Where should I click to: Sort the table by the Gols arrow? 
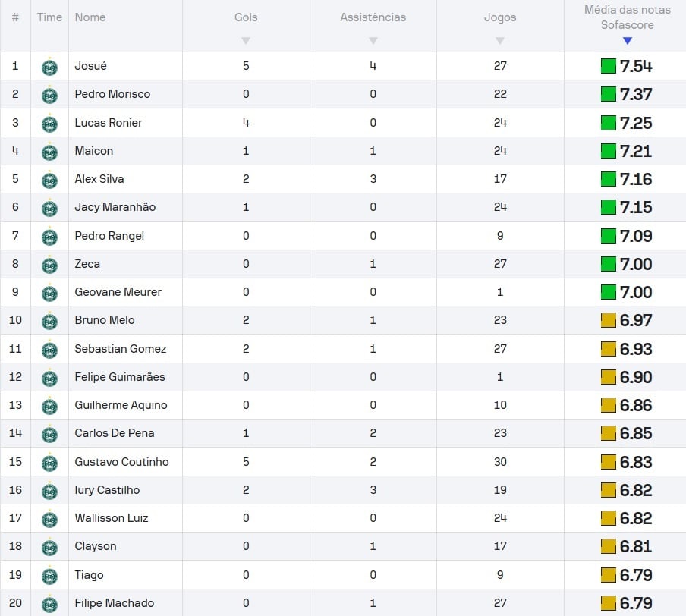(245, 41)
